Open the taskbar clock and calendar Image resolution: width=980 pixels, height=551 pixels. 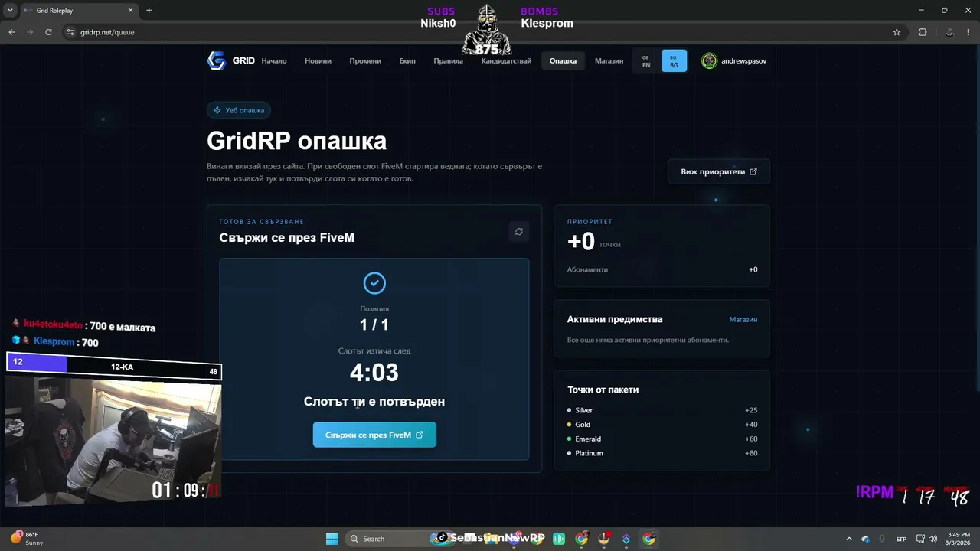(x=959, y=539)
